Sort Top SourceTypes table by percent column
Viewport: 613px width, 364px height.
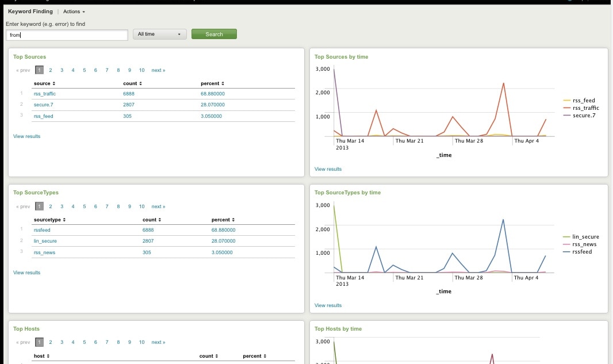click(x=223, y=220)
